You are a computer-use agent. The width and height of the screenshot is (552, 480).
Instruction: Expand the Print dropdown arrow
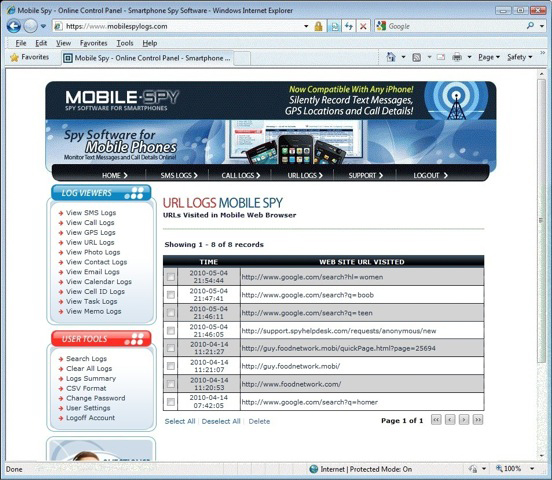469,57
